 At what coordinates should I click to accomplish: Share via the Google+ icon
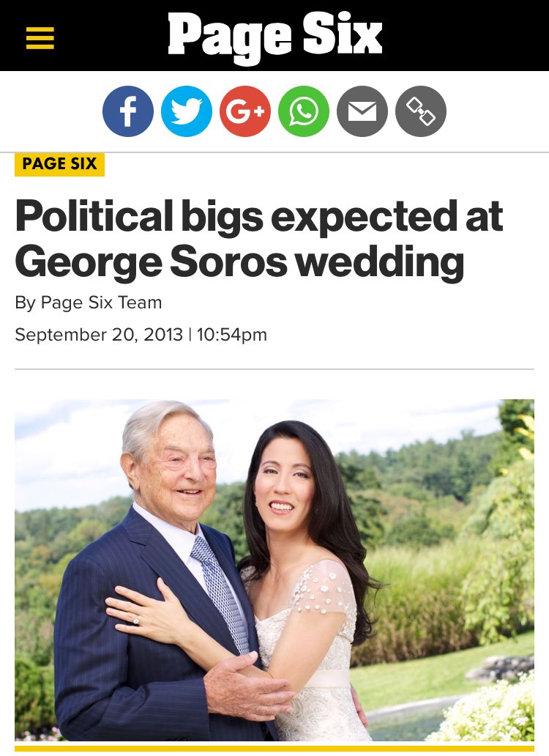click(245, 111)
